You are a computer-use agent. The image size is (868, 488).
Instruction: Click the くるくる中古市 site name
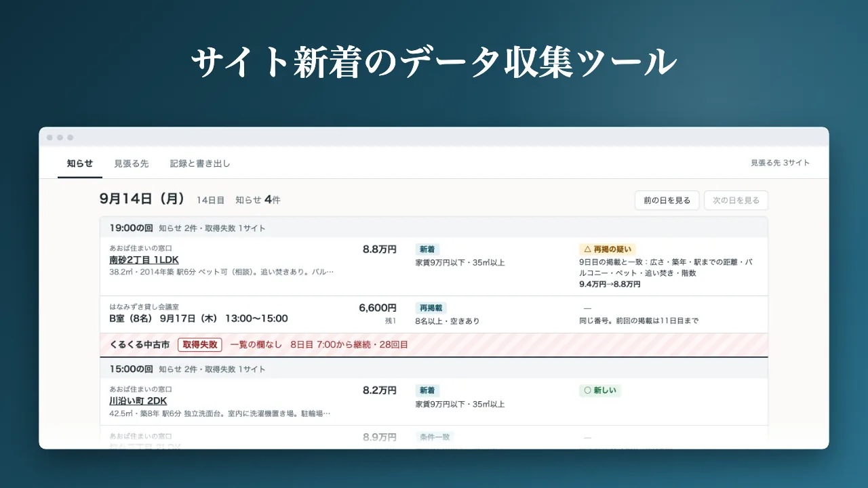tap(140, 344)
